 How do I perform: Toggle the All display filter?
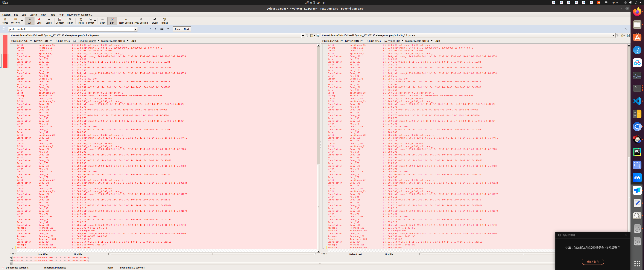(x=30, y=21)
